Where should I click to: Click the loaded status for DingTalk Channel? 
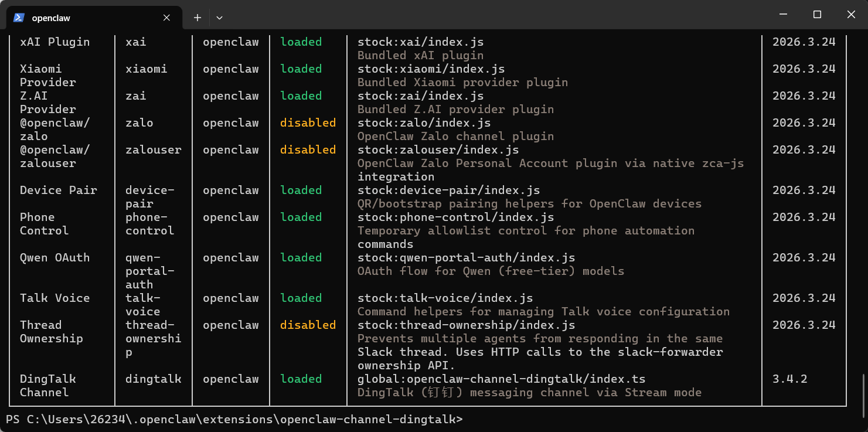coord(301,379)
